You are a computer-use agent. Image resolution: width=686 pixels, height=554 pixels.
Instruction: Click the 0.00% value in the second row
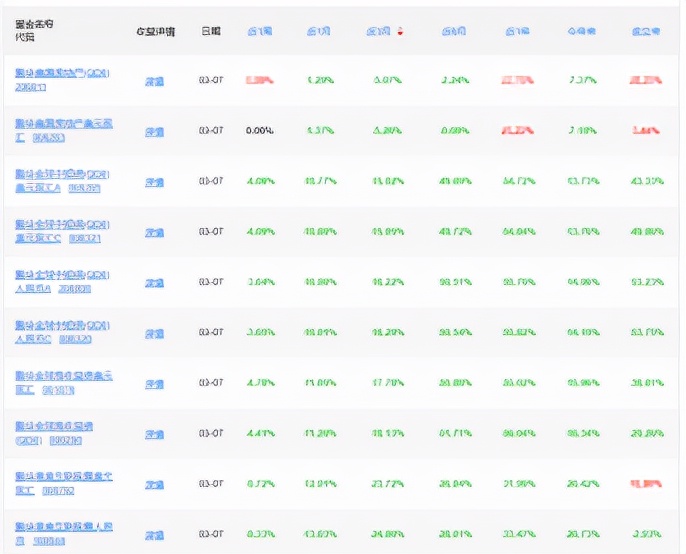tap(259, 130)
